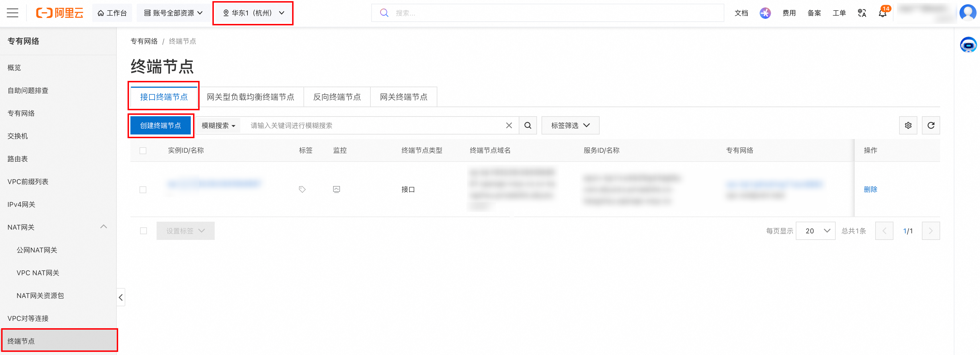
Task: Tick the bottom batch selection checkbox
Action: tap(143, 231)
